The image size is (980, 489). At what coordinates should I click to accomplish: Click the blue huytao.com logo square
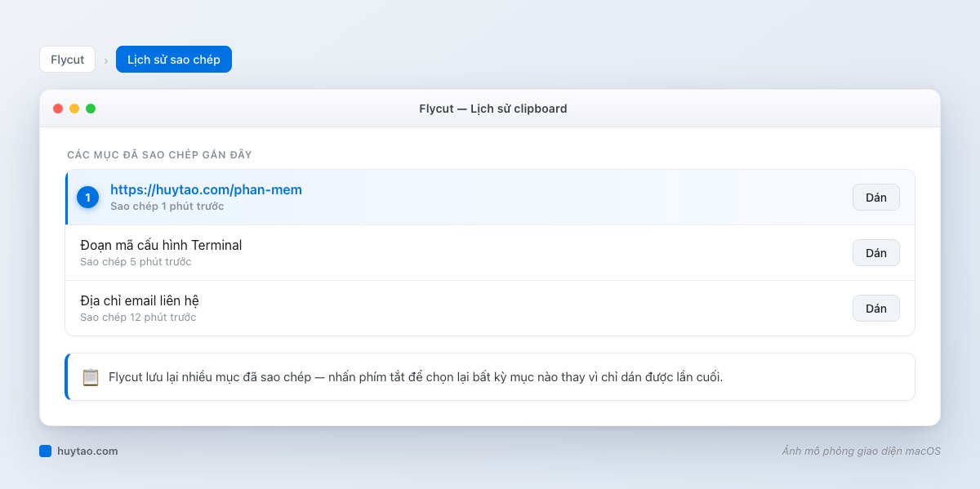tap(45, 451)
